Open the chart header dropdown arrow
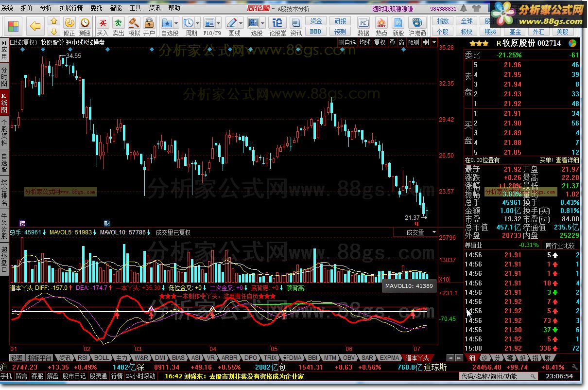Image resolution: width=588 pixels, height=390 pixels. coord(433,42)
